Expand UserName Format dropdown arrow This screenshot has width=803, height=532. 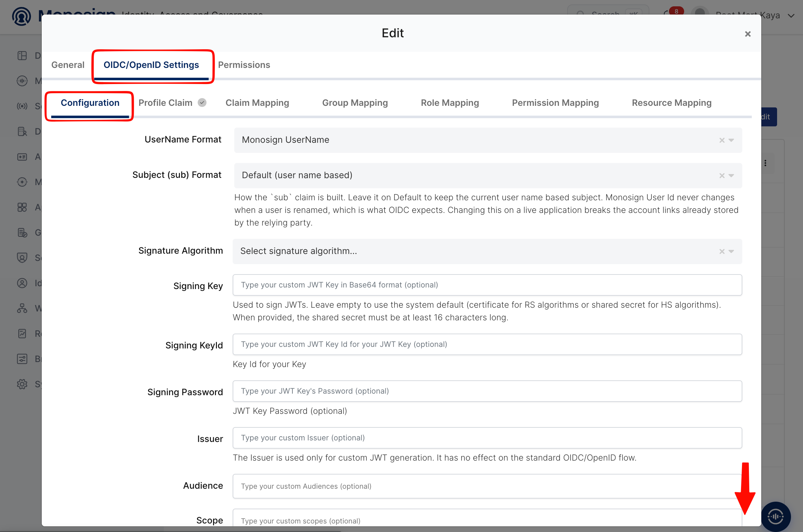[x=731, y=140]
